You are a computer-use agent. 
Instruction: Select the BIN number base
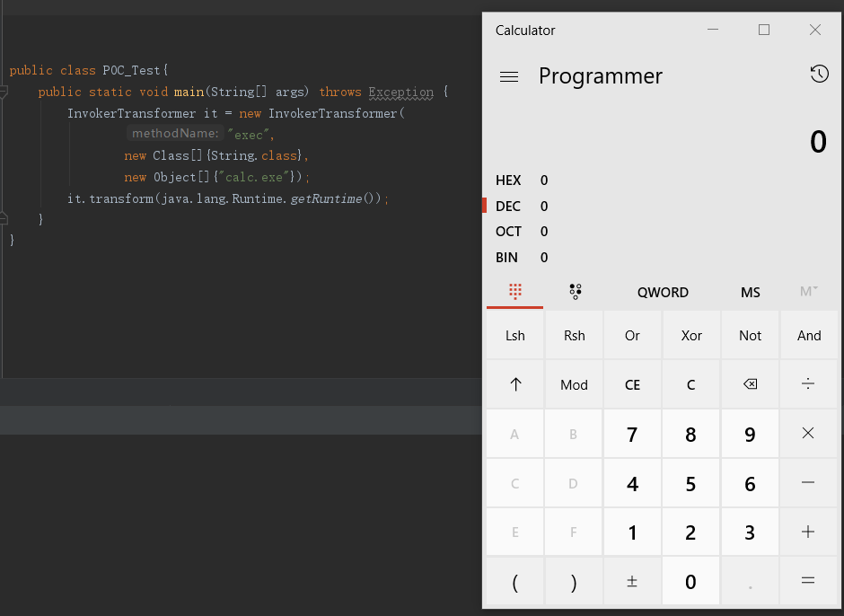click(x=522, y=258)
